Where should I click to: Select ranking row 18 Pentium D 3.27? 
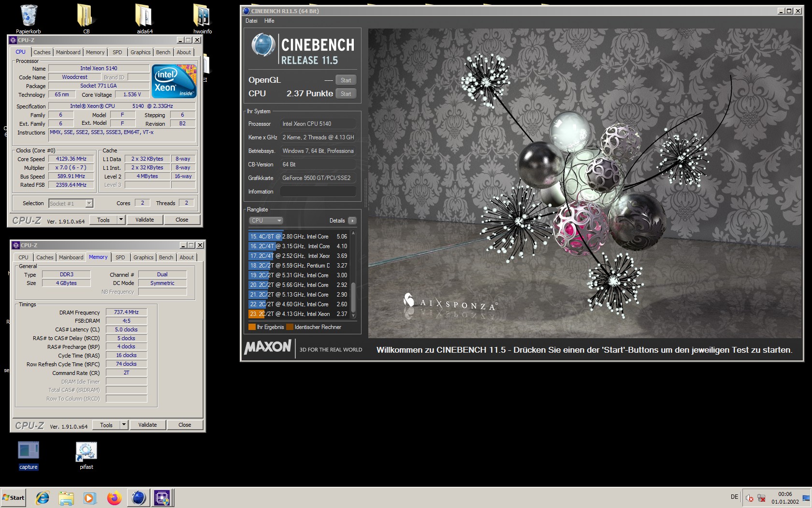[x=298, y=266]
